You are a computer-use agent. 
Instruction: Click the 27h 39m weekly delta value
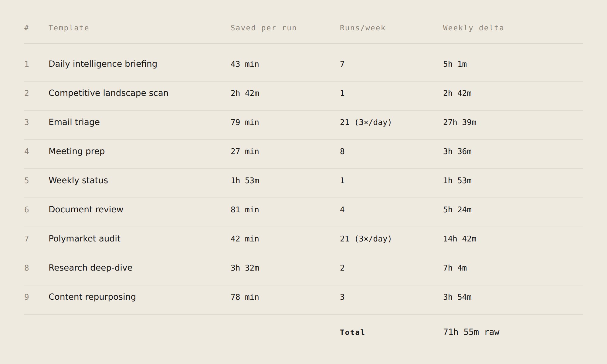coord(459,122)
